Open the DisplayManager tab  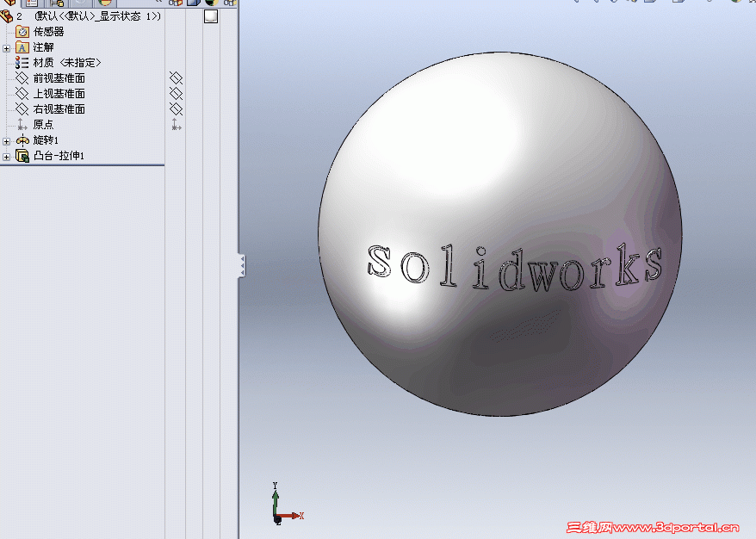click(105, 3)
